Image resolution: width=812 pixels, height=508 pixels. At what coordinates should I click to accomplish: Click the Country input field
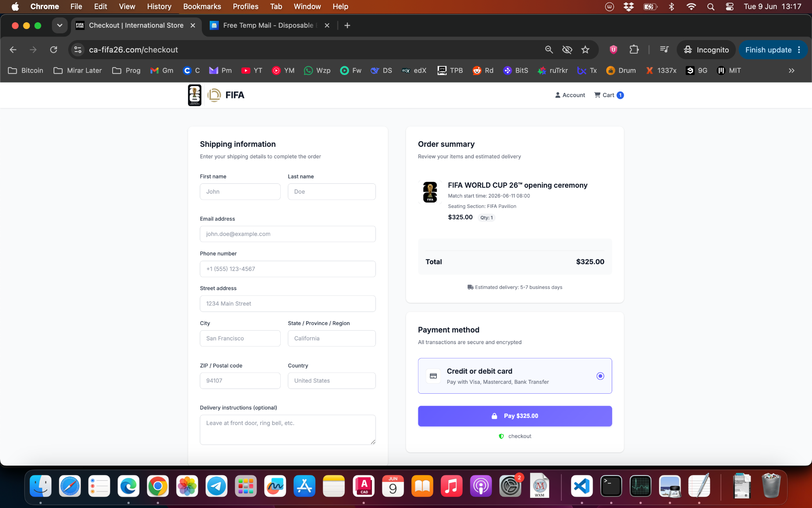331,381
